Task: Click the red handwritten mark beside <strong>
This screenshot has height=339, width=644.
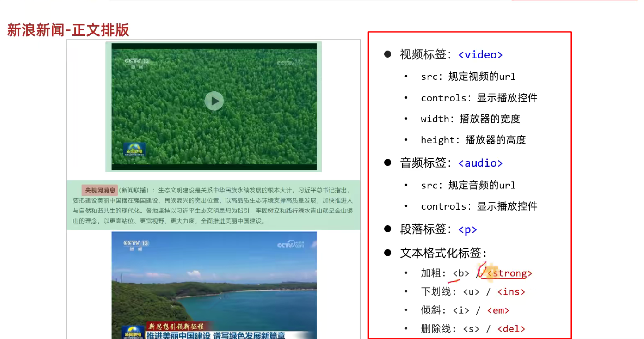Action: click(482, 269)
